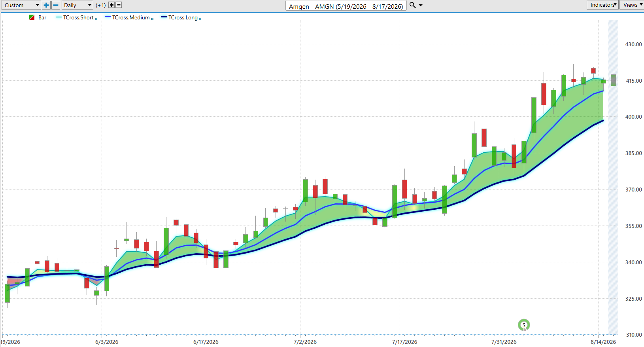Viewport: 644px width, 347px height.
Task: Click the Amgen - AMGN symbol title box
Action: point(346,6)
